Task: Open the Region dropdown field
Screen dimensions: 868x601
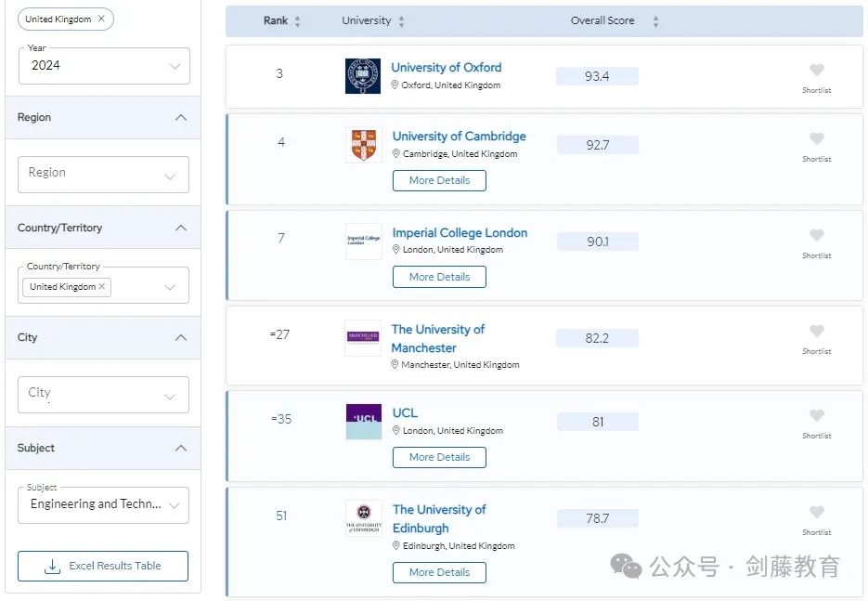Action: [x=104, y=175]
